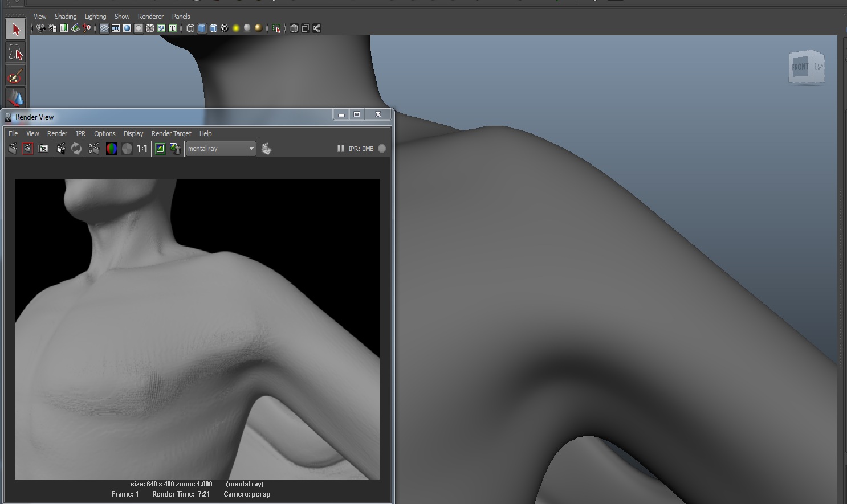Open Render View File menu
Viewport: 847px width, 504px height.
tap(13, 134)
